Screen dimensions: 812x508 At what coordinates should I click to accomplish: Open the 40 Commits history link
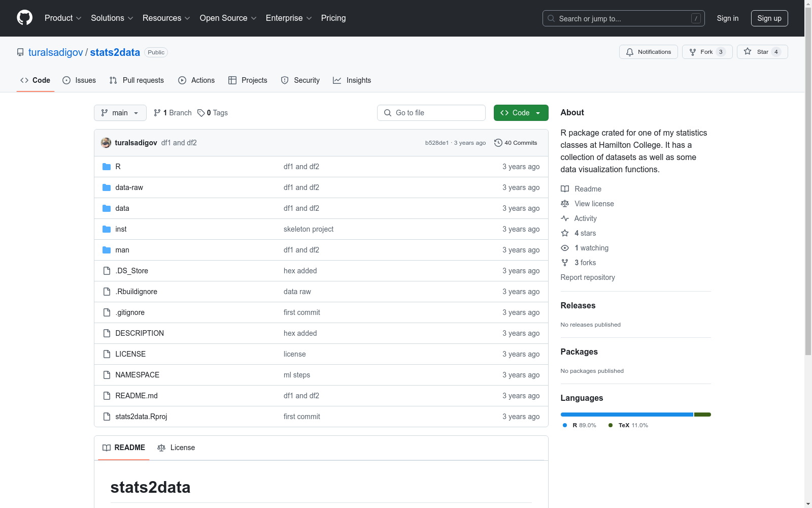pos(516,143)
